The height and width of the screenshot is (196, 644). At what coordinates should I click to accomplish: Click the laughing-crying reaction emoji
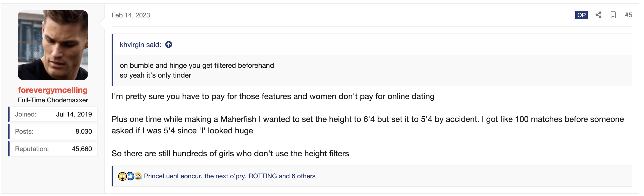138,176
